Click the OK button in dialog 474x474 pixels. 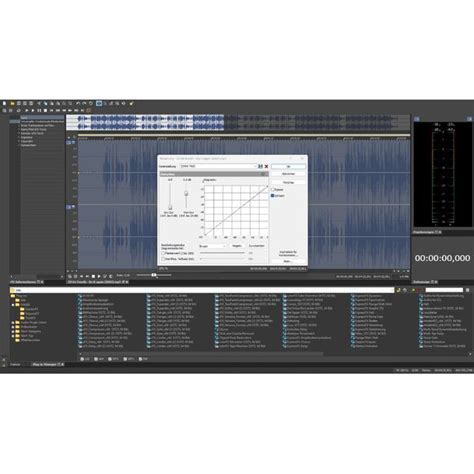pyautogui.click(x=288, y=166)
